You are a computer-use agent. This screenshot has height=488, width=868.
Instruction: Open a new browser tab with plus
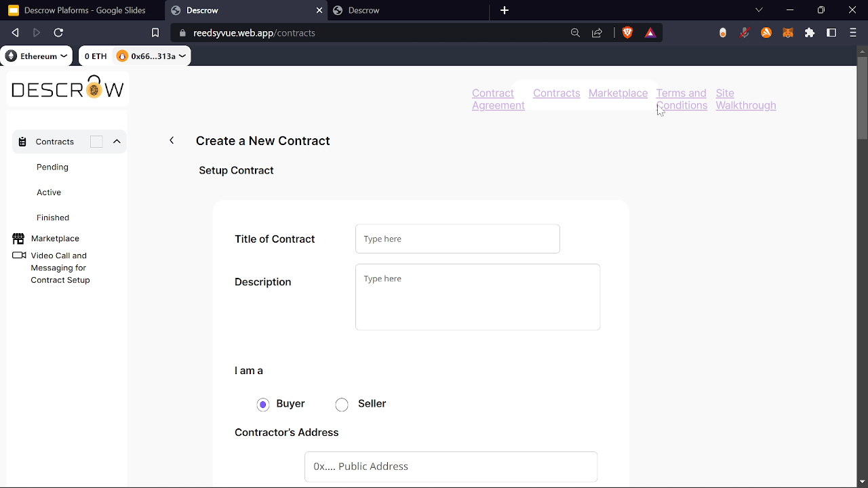504,10
